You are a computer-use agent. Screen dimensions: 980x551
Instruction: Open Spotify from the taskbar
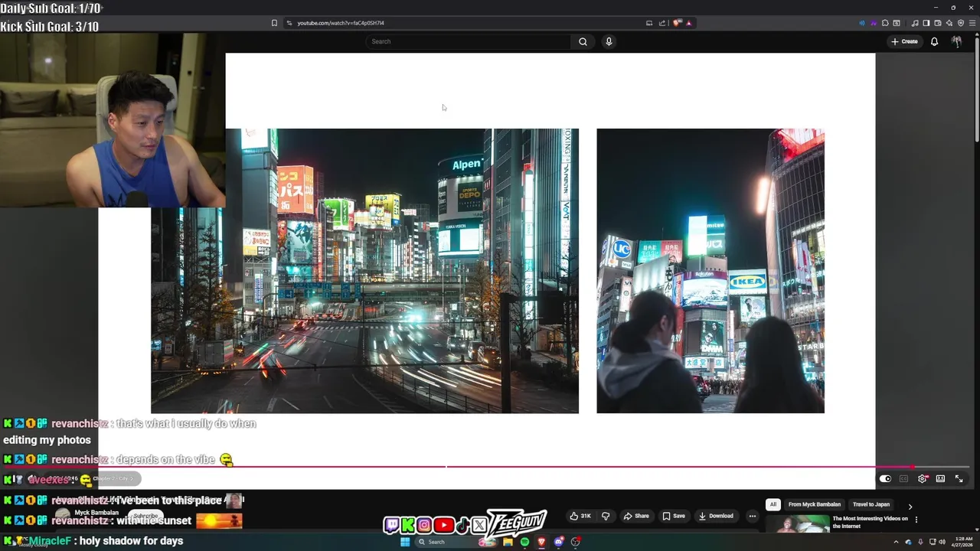tap(524, 542)
